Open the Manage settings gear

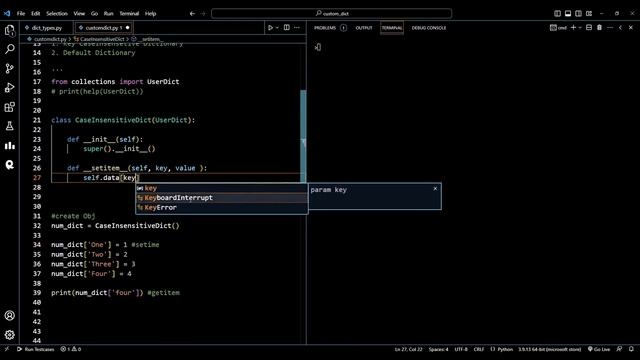point(9,335)
